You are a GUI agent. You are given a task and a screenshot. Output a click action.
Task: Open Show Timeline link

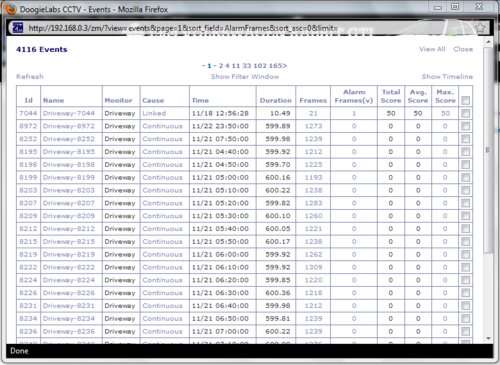click(447, 77)
